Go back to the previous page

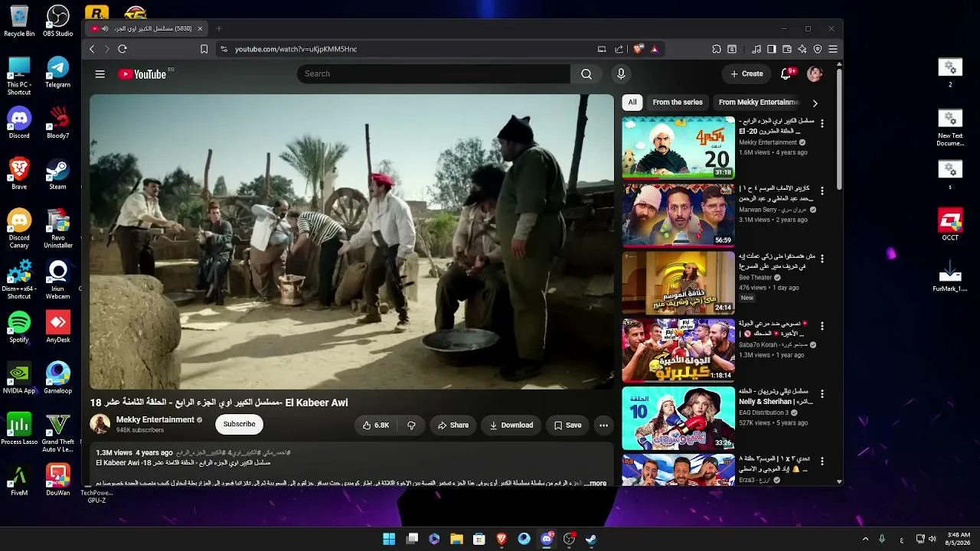coord(92,49)
